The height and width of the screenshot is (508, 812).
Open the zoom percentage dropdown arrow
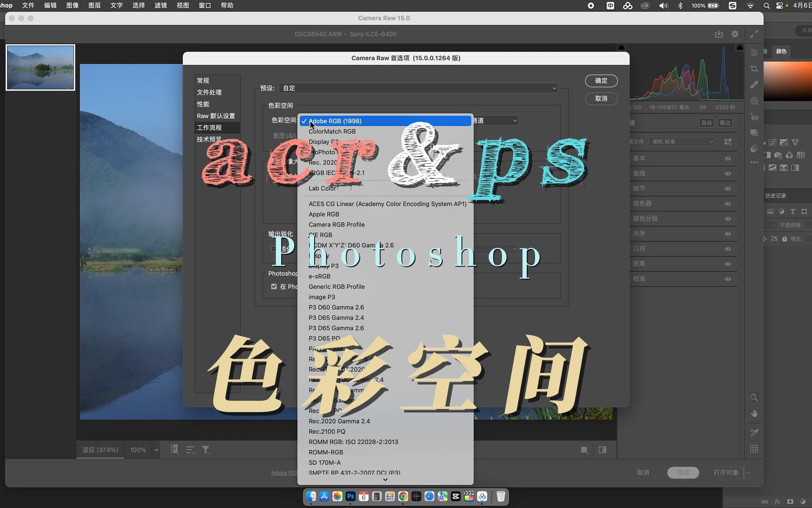[156, 450]
